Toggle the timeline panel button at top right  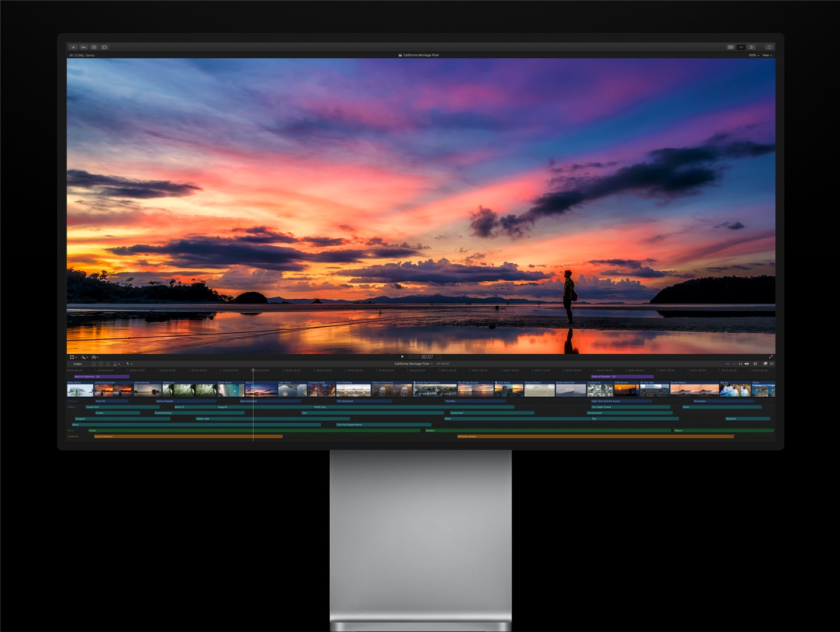(741, 47)
